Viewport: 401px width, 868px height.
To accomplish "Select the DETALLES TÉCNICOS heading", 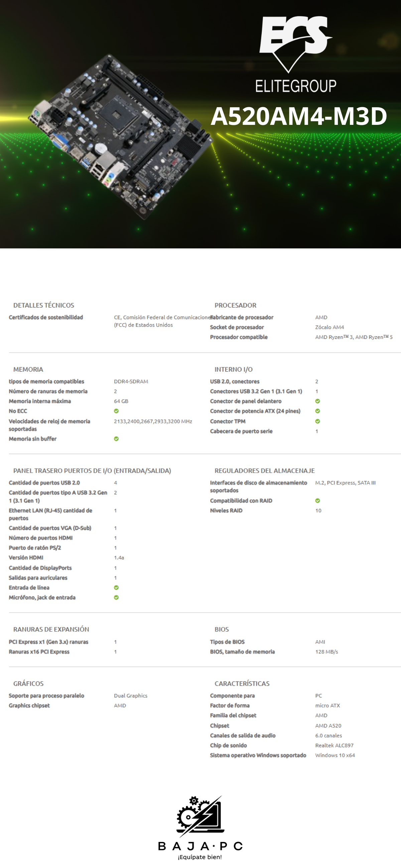I will click(x=44, y=305).
